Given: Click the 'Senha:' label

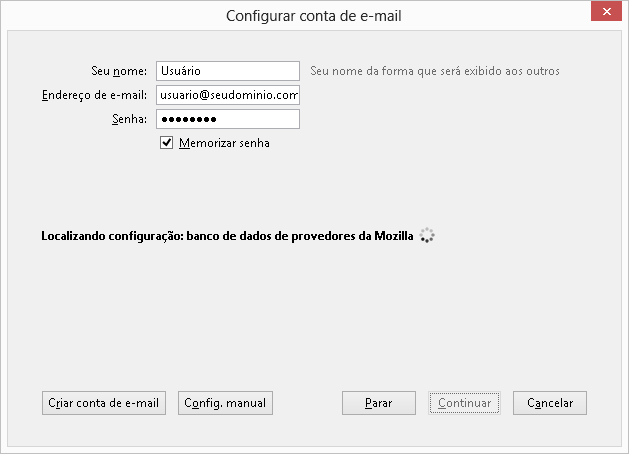Looking at the screenshot, I should (x=129, y=119).
